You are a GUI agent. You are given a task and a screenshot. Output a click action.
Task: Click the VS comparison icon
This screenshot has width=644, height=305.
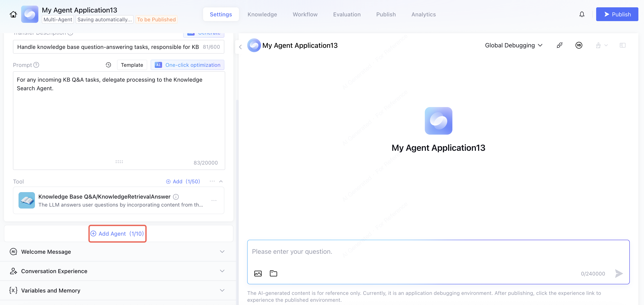578,45
